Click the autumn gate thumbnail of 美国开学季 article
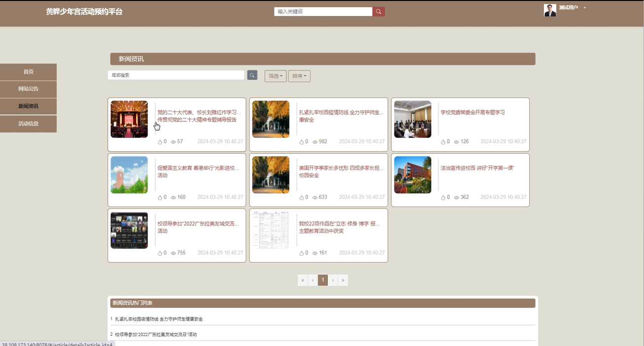The height and width of the screenshot is (346, 644). 271,175
